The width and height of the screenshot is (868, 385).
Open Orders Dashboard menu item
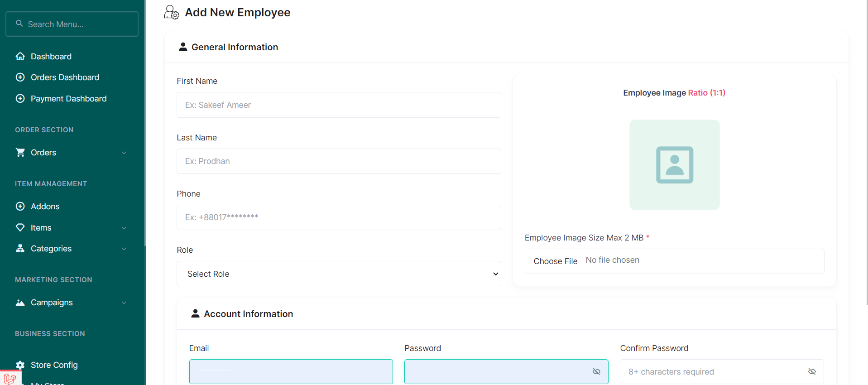pos(65,77)
